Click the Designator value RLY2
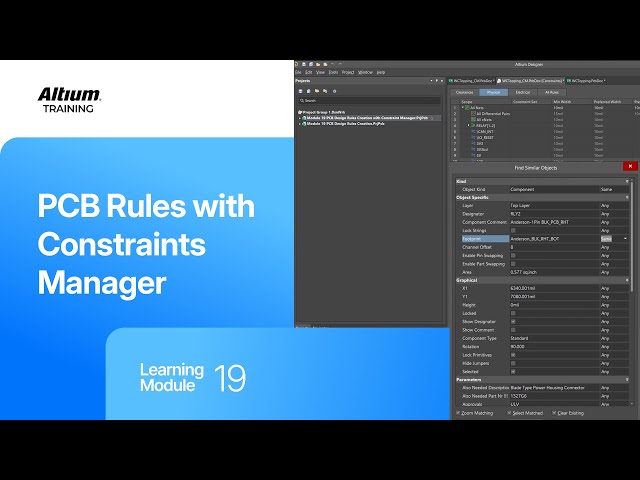This screenshot has height=480, width=640. [516, 214]
